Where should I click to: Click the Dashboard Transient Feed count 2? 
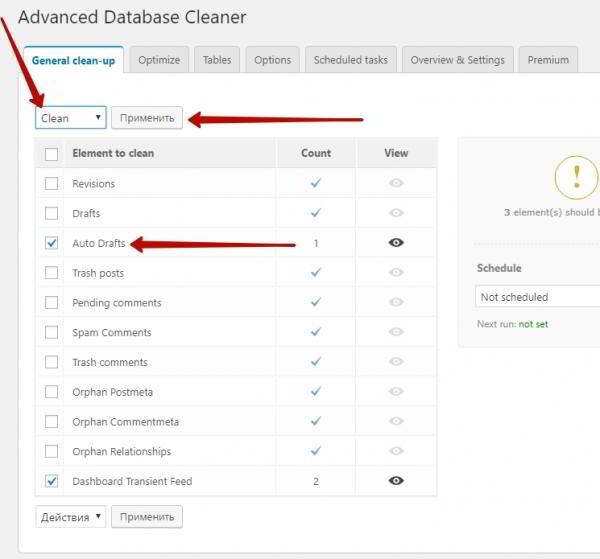tap(316, 481)
